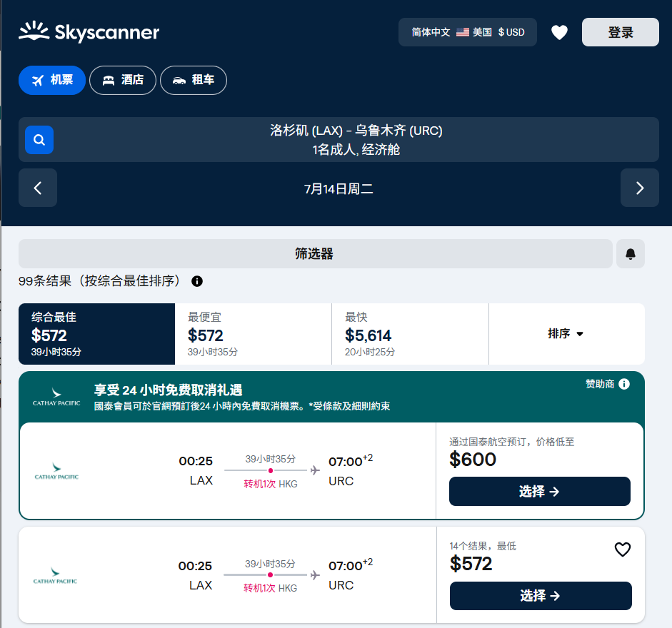Select the 最便宜 tab
Viewport: 672px width, 628px height.
253,334
